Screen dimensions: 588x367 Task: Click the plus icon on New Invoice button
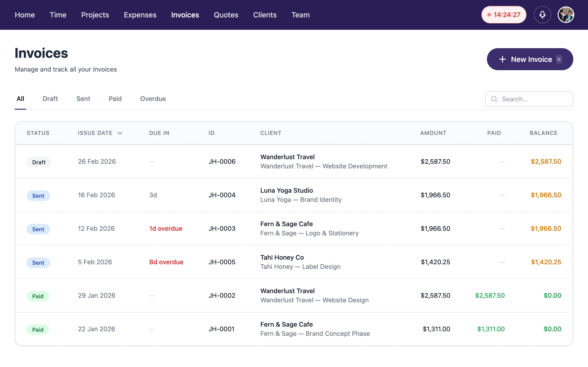pos(503,59)
